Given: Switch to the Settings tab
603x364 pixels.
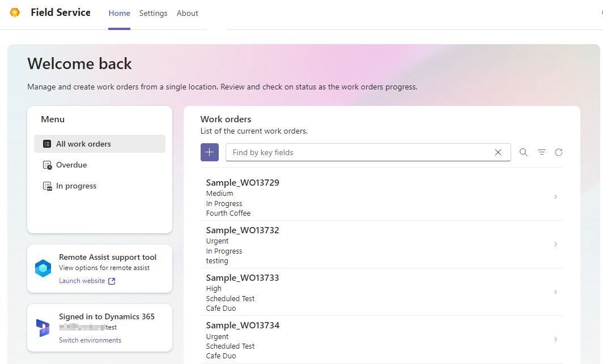Looking at the screenshot, I should (x=153, y=13).
